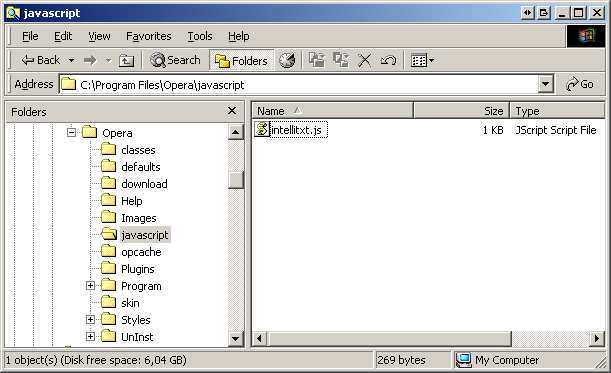Expand the Styles folder node
The image size is (611, 373).
tap(90, 320)
